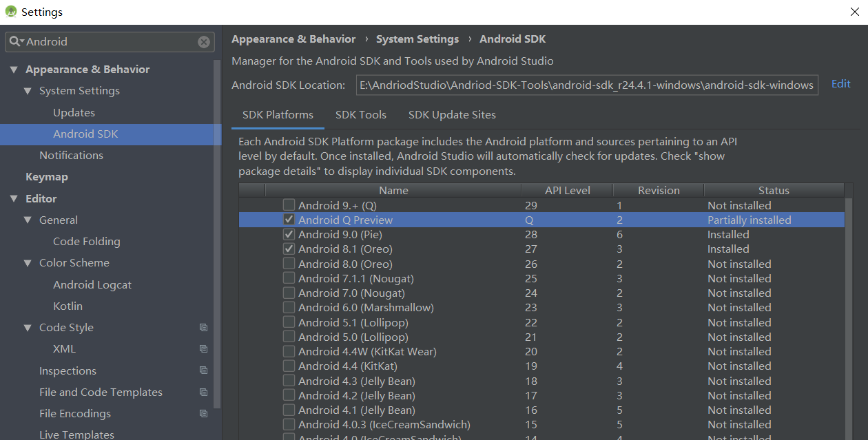Open Code Folding settings
This screenshot has width=868, height=440.
[x=87, y=242]
